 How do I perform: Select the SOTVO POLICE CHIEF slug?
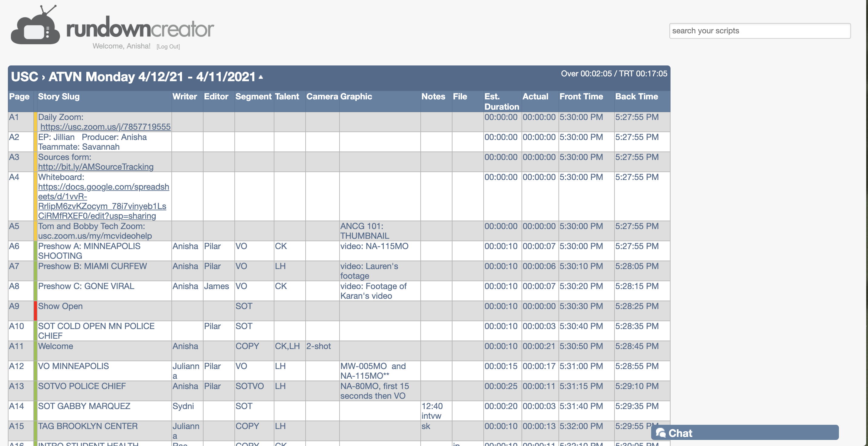82,386
